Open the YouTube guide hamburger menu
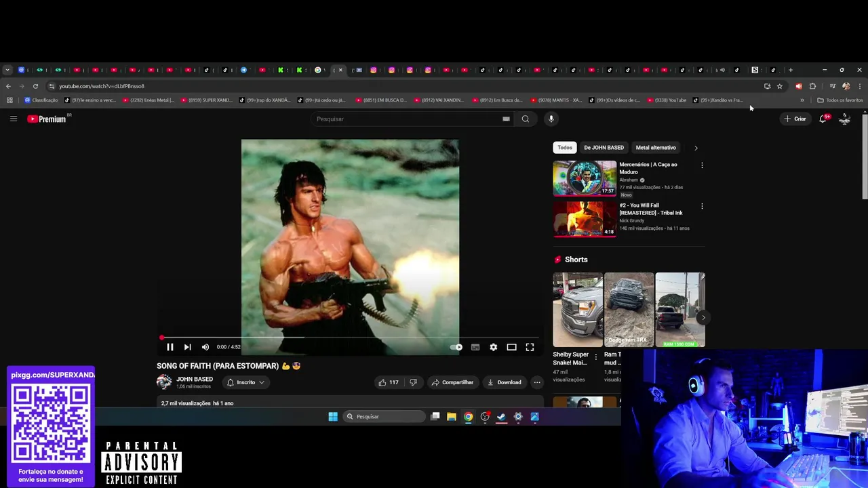 pos(13,119)
